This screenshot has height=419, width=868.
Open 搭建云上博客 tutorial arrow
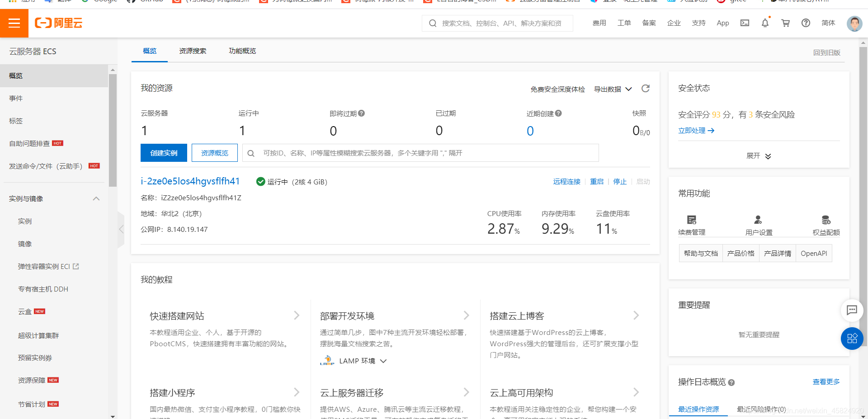(636, 315)
